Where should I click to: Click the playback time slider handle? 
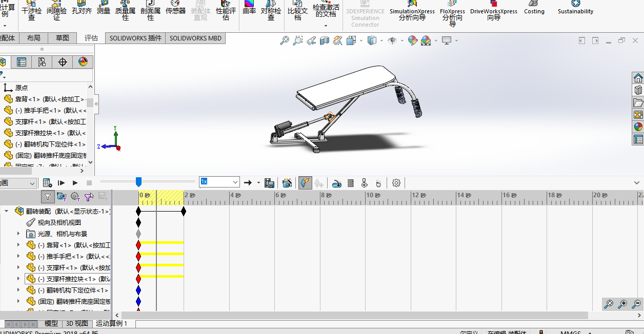pyautogui.click(x=138, y=182)
